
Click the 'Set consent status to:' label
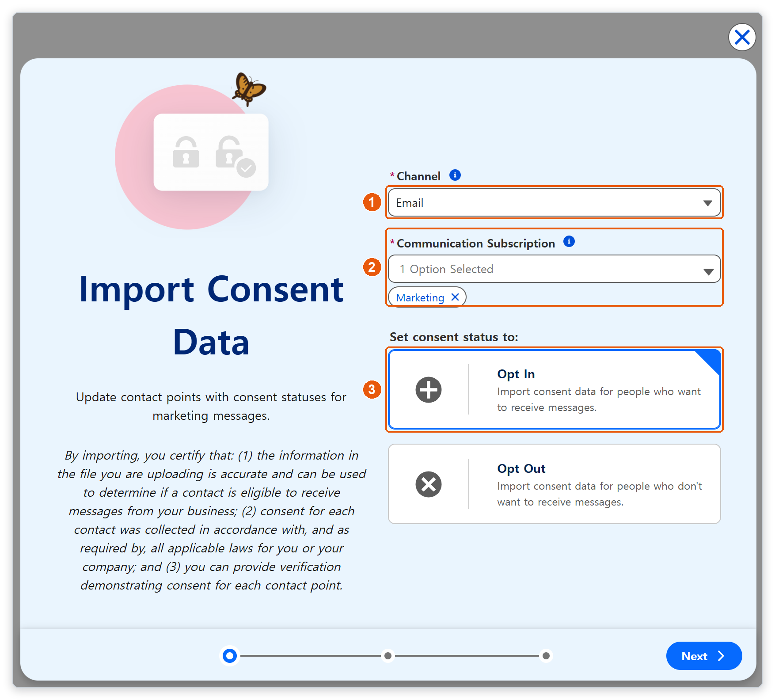pyautogui.click(x=454, y=337)
